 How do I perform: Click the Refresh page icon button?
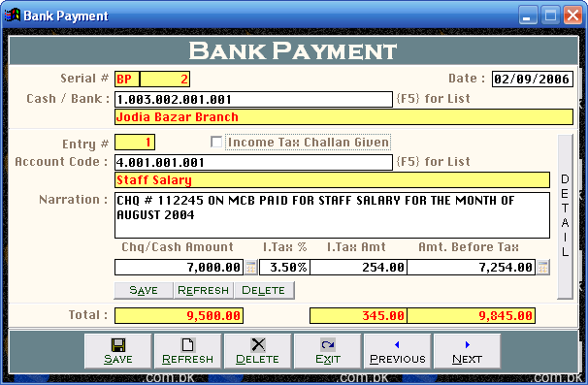tap(187, 351)
